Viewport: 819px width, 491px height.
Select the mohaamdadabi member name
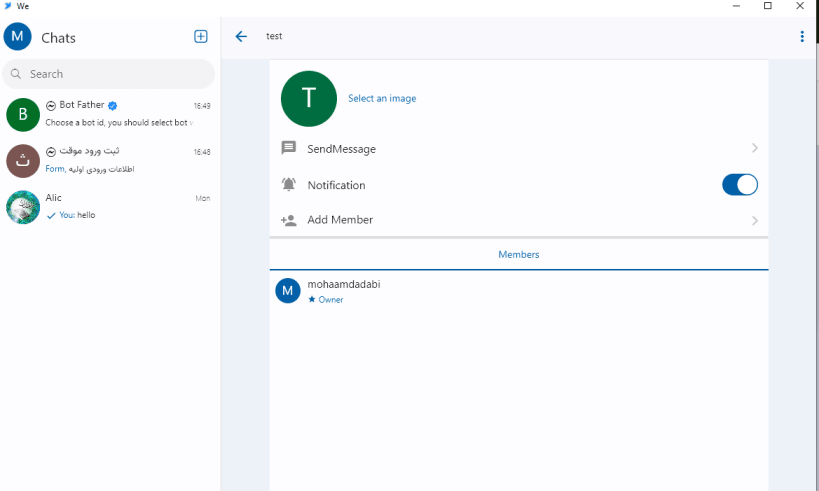344,284
